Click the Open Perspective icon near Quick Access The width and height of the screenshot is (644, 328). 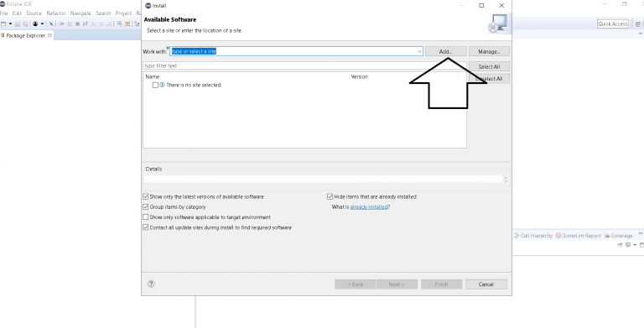[x=638, y=23]
